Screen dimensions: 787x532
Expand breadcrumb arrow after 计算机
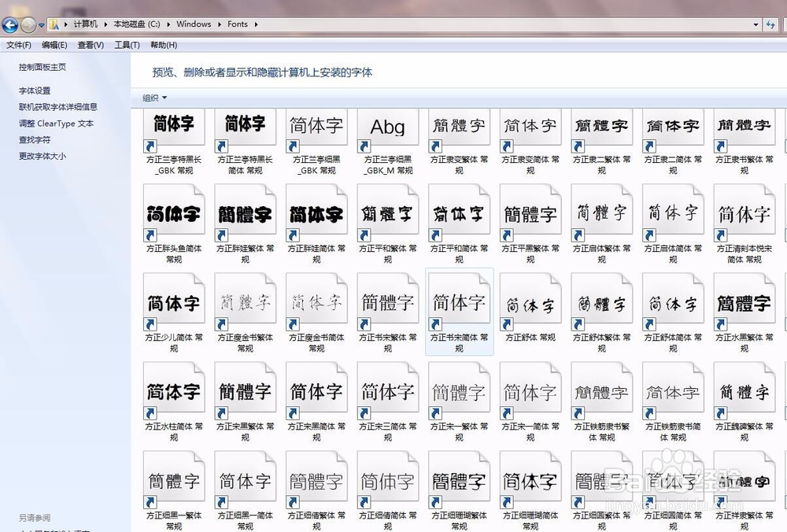pos(105,24)
